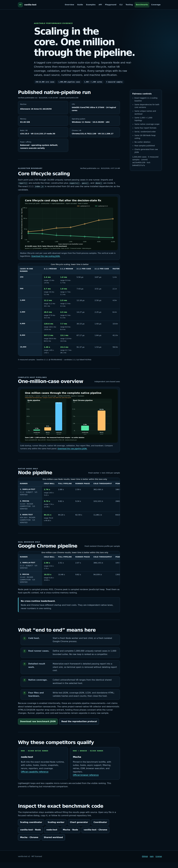Click the "250–16,000 core cases" chip
This screenshot has height=868, width=178.
click(45, 82)
